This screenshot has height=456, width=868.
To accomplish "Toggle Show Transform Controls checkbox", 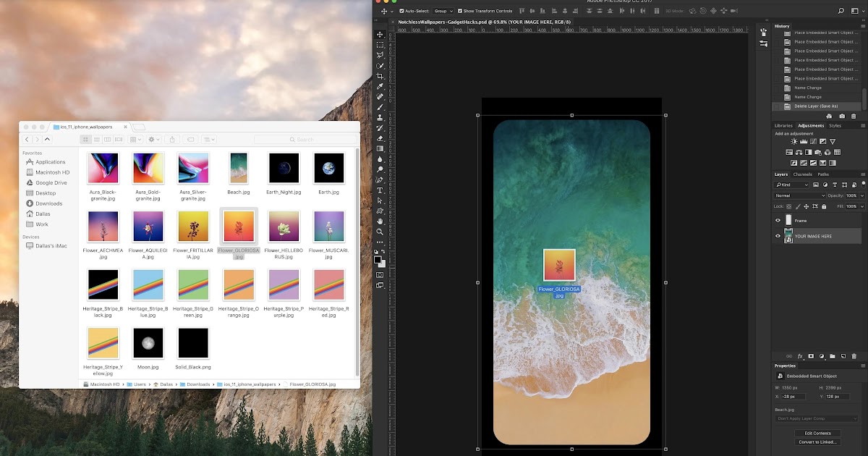I will [460, 11].
